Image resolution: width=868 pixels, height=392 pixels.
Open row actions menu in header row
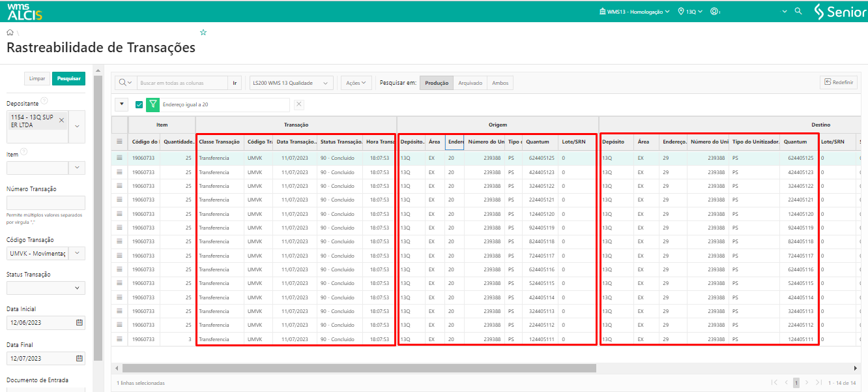pos(119,142)
